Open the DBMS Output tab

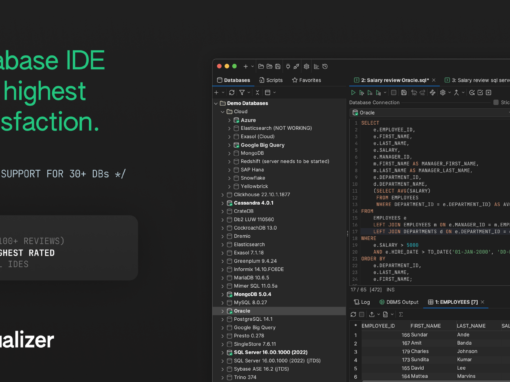coord(399,302)
